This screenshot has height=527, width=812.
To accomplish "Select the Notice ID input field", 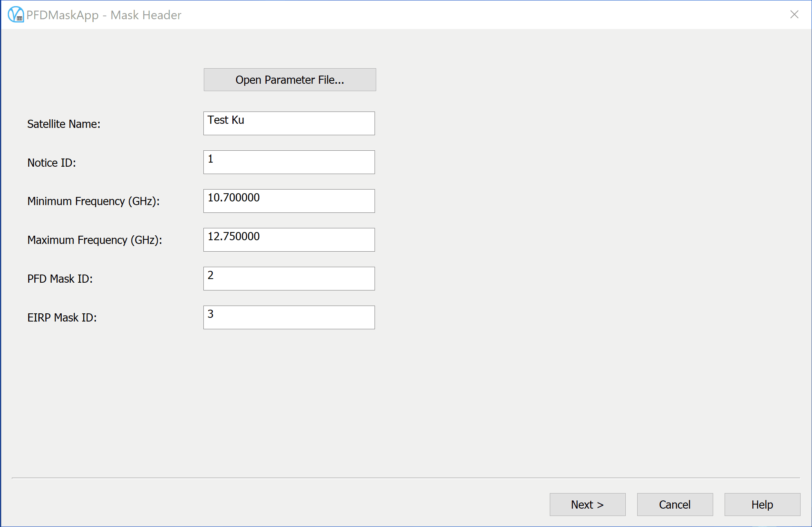I will [x=290, y=162].
